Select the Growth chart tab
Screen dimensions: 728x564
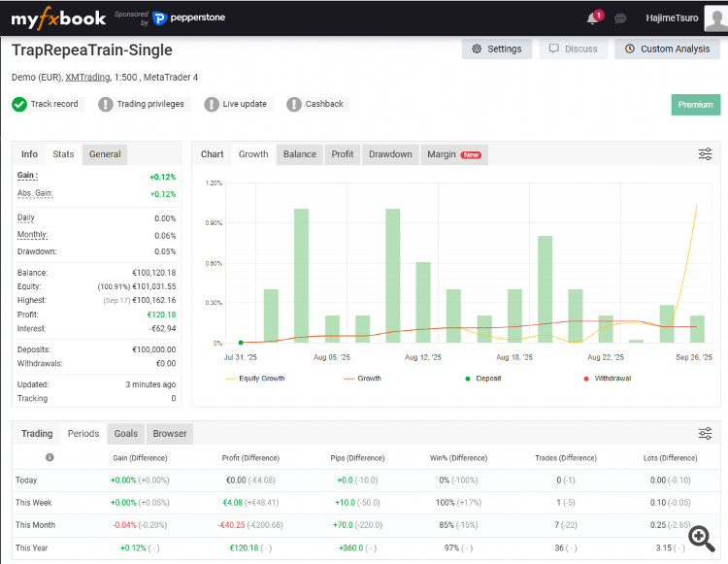tap(253, 154)
